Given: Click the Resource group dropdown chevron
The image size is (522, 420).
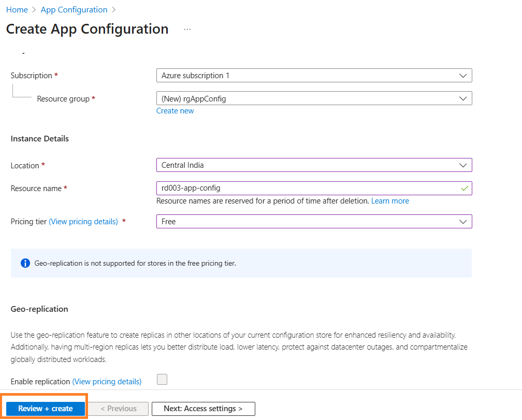Looking at the screenshot, I should [463, 98].
